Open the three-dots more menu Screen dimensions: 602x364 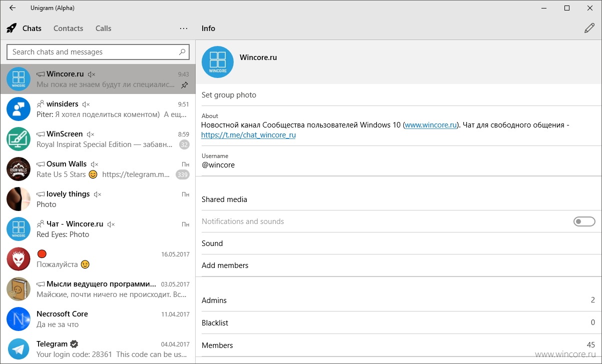pyautogui.click(x=184, y=28)
